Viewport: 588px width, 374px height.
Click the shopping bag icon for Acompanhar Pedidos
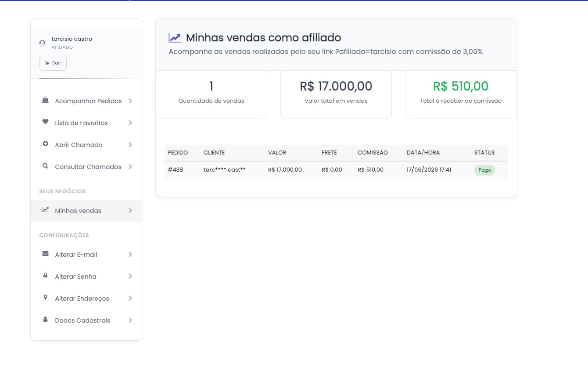45,100
